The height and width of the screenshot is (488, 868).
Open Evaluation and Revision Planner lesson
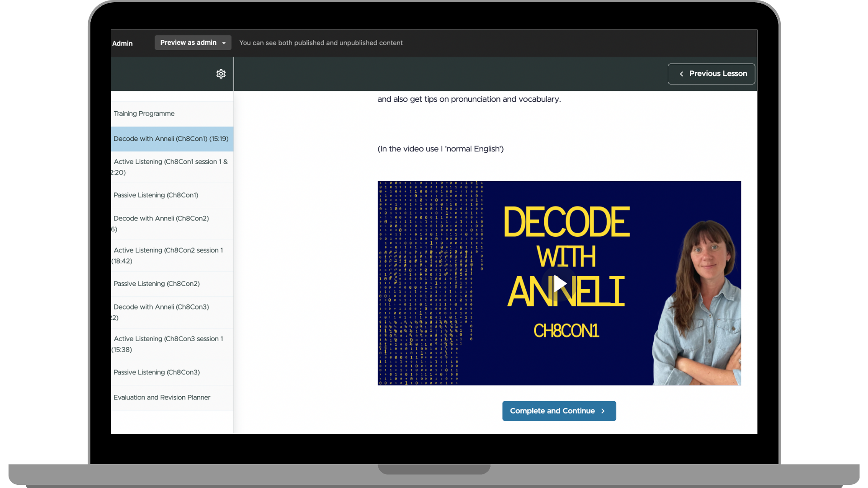tap(172, 398)
